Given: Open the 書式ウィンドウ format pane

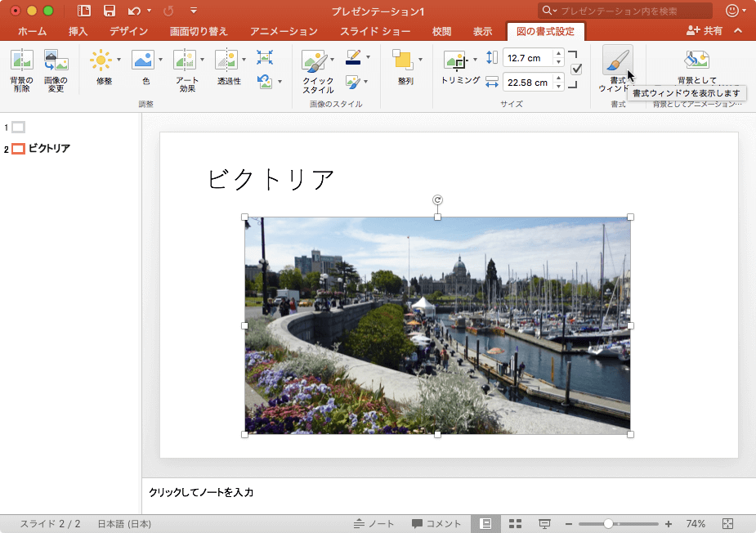Looking at the screenshot, I should click(617, 61).
